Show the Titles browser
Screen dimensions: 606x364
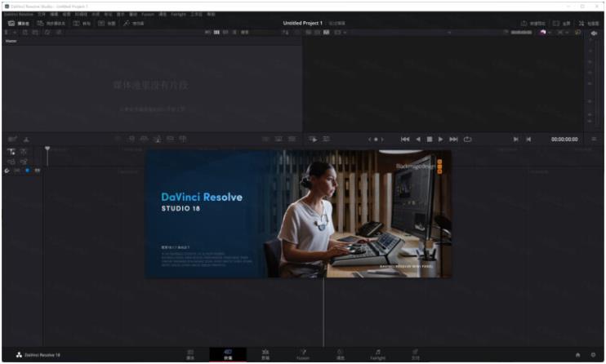coord(107,23)
